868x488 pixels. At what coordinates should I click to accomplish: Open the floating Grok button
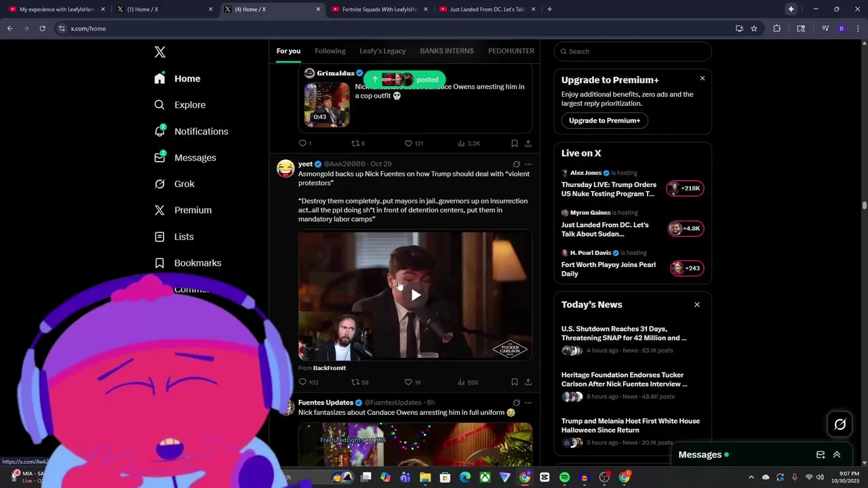click(x=840, y=424)
